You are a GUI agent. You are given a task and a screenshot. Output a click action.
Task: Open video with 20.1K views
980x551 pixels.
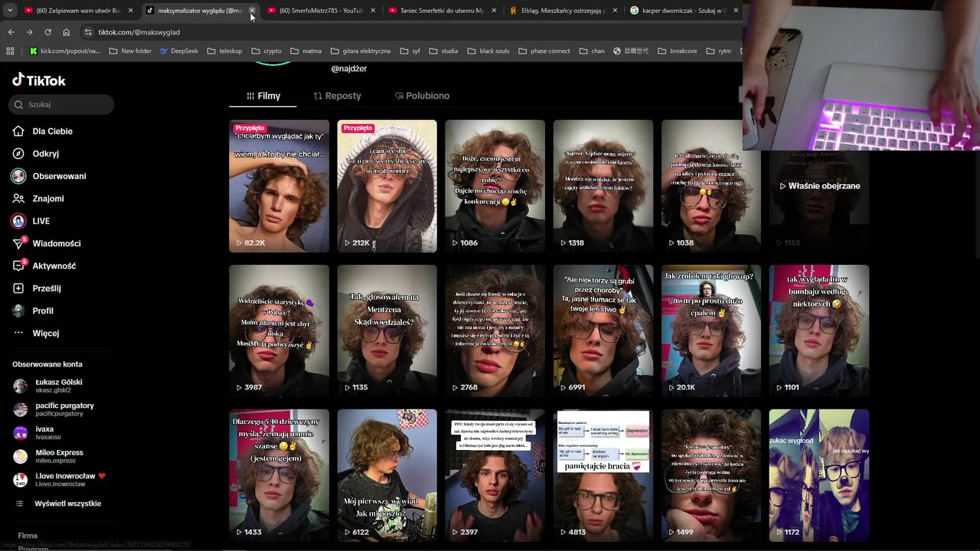pos(710,331)
